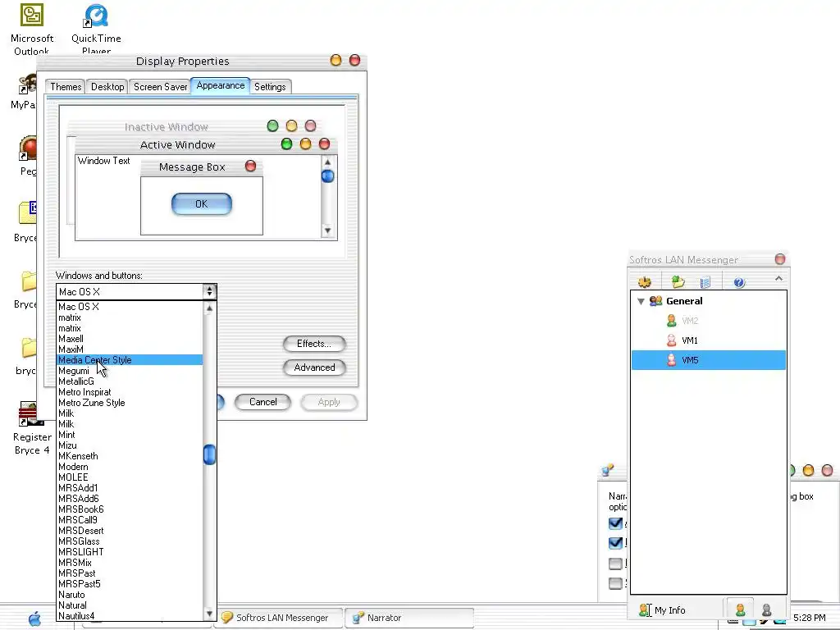Choose MRSDesert from the style list

click(129, 531)
